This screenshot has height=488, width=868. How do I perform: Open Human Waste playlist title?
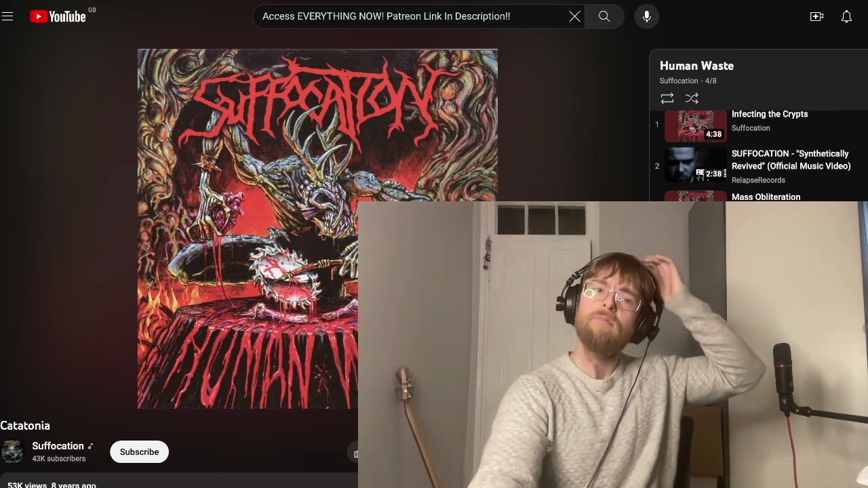tap(696, 66)
